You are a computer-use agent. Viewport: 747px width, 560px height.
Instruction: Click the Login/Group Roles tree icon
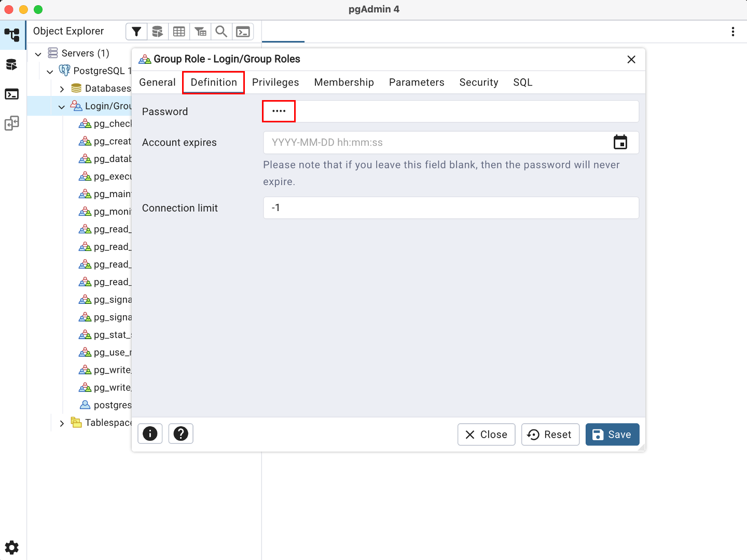(76, 106)
